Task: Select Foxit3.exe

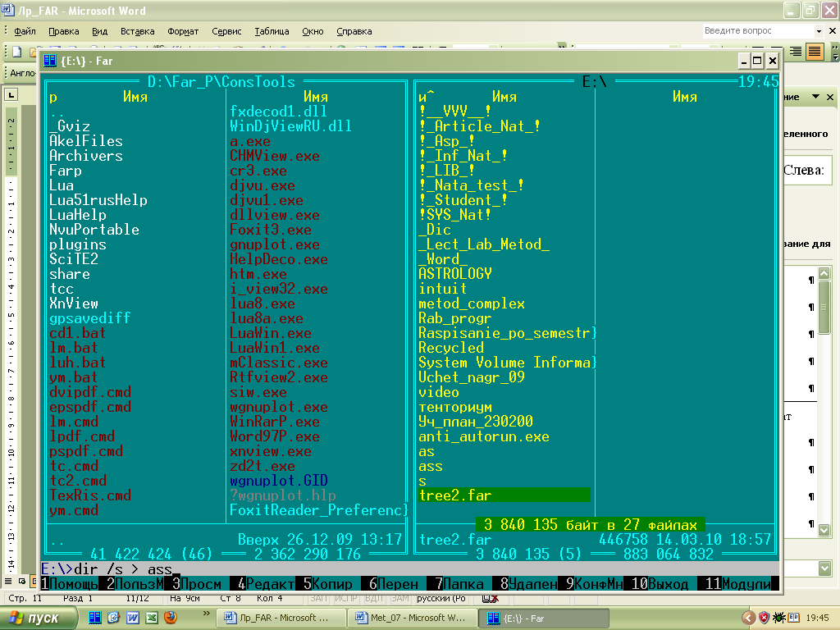Action: click(x=270, y=230)
